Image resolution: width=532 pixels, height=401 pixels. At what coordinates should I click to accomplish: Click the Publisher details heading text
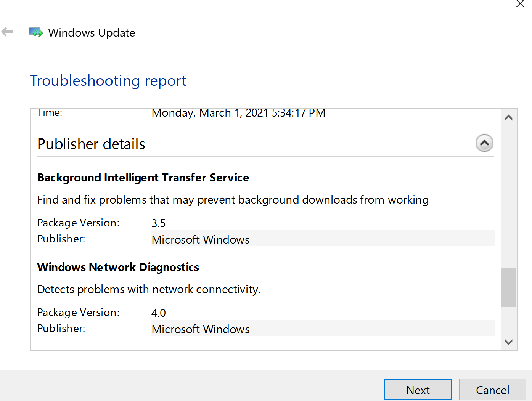91,144
